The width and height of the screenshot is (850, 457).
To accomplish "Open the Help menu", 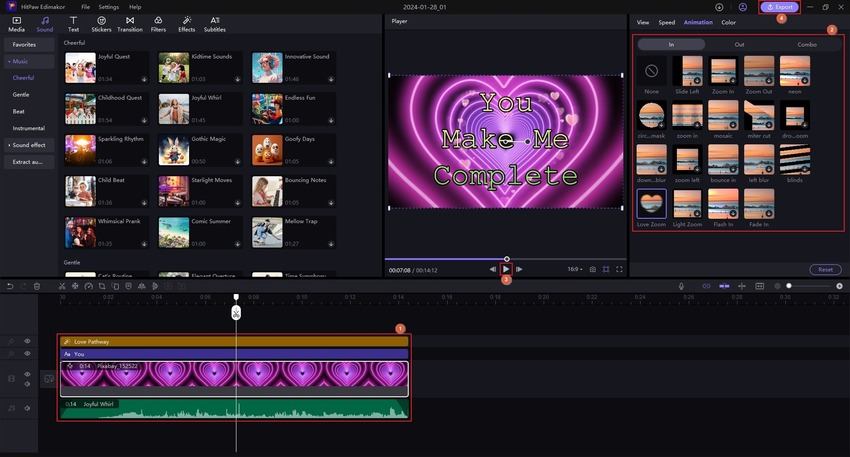I will click(x=135, y=7).
